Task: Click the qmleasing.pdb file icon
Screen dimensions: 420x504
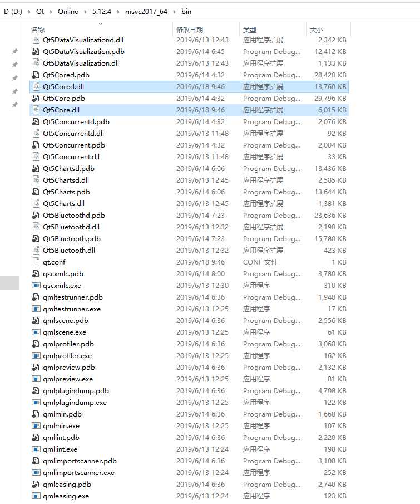Action: pos(36,484)
